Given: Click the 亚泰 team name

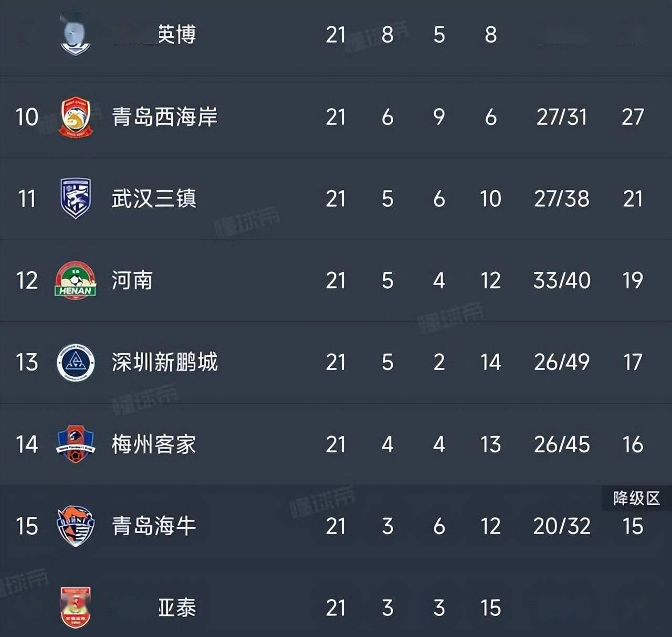Looking at the screenshot, I should point(177,608).
